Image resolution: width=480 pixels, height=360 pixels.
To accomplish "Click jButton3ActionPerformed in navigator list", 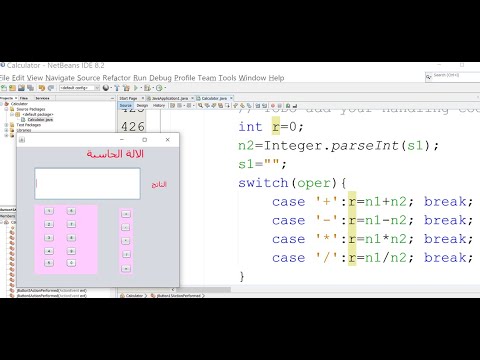I will coord(52,291).
